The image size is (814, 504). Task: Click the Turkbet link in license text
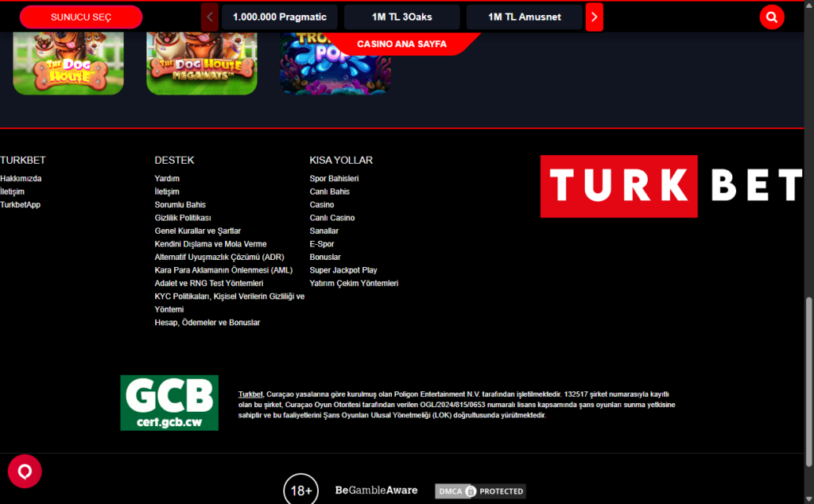point(250,394)
